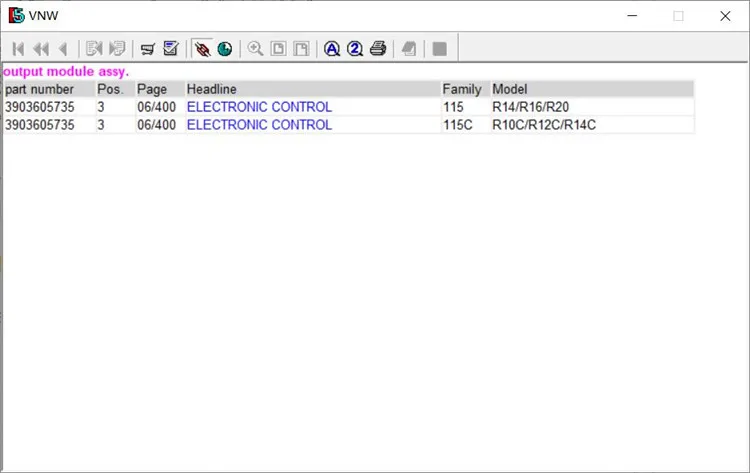750x473 pixels.
Task: Click the greyed document-with-right-arrow icon
Action: pyautogui.click(x=117, y=48)
